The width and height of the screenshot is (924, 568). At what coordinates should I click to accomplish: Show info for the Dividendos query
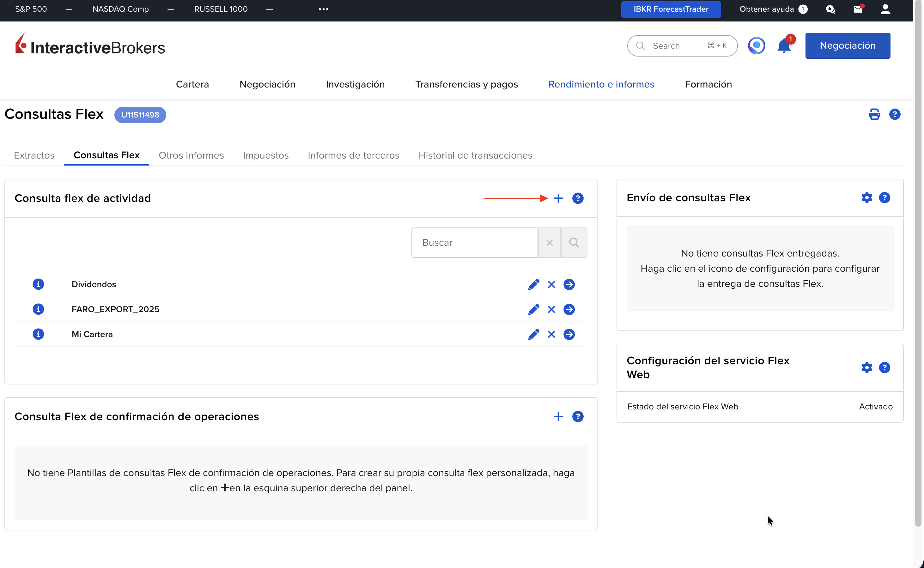tap(38, 284)
